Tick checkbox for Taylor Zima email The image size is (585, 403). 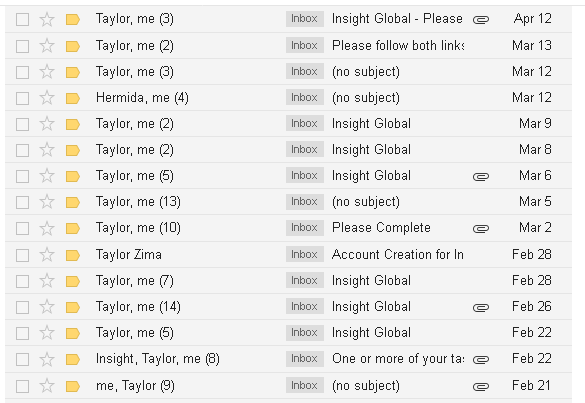22,255
